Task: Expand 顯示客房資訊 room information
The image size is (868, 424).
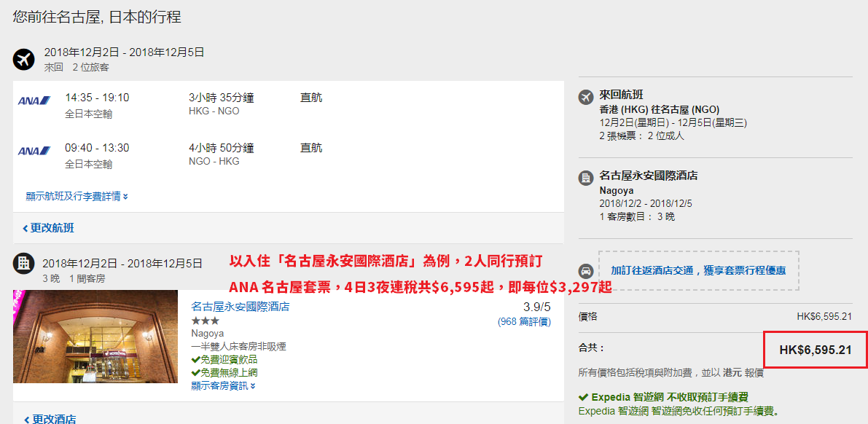Action: coord(223,386)
